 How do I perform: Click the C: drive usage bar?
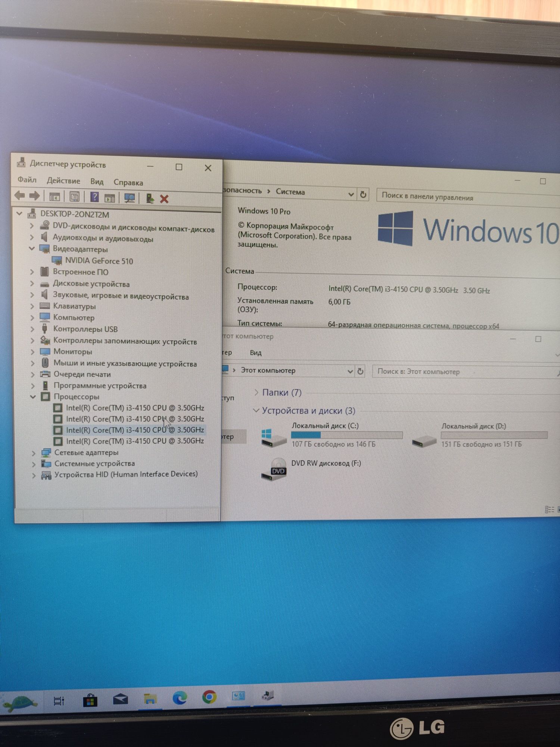[347, 435]
